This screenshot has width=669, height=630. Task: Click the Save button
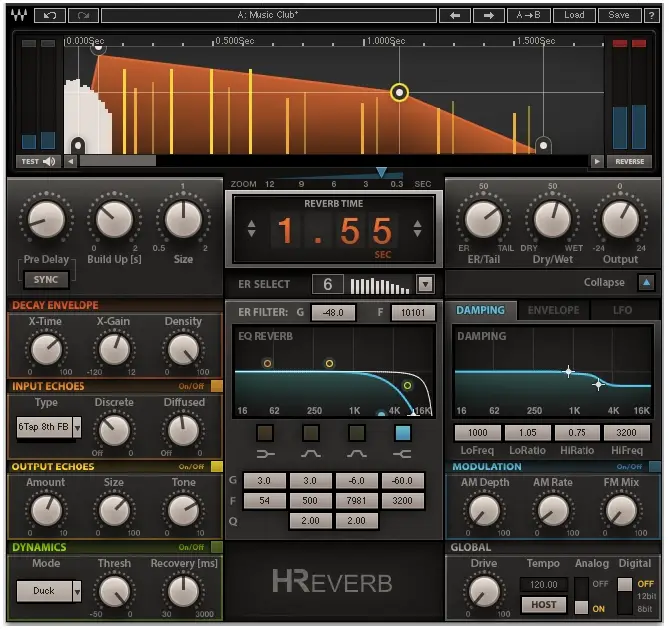pos(619,15)
